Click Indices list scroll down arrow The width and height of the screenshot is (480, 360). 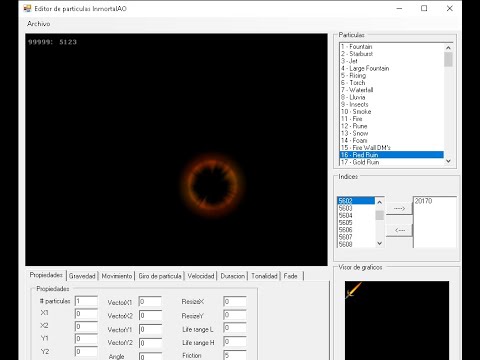pos(379,243)
